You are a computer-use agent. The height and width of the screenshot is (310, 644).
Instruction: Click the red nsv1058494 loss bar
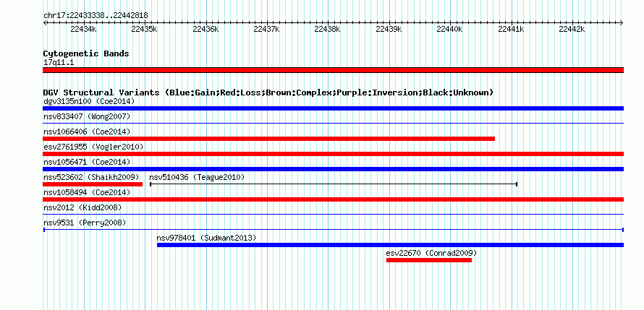[333, 199]
